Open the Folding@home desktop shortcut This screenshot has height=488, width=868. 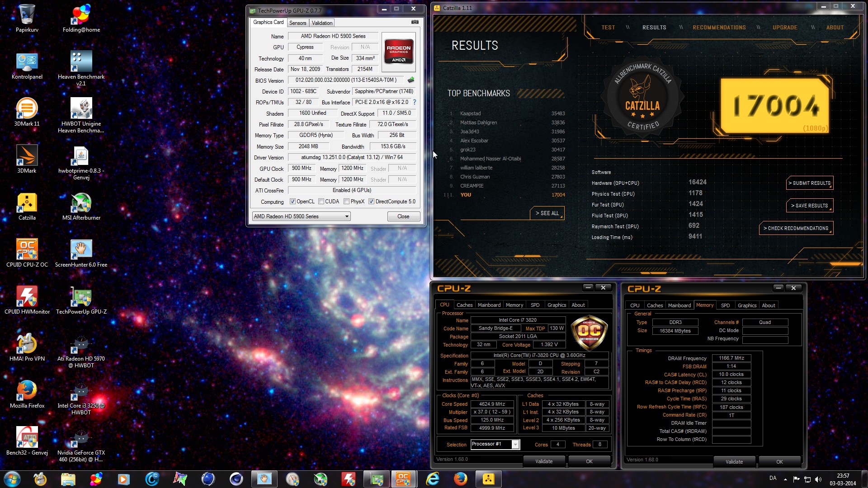81,18
